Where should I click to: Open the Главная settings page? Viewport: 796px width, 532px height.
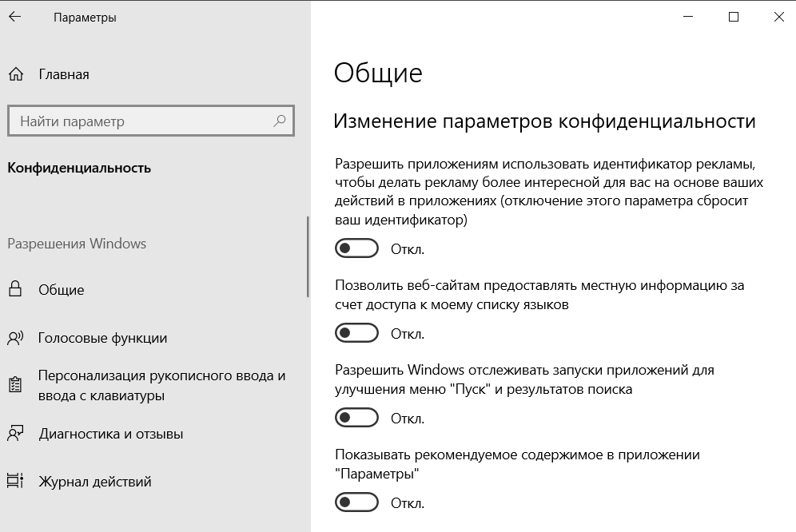click(x=64, y=74)
